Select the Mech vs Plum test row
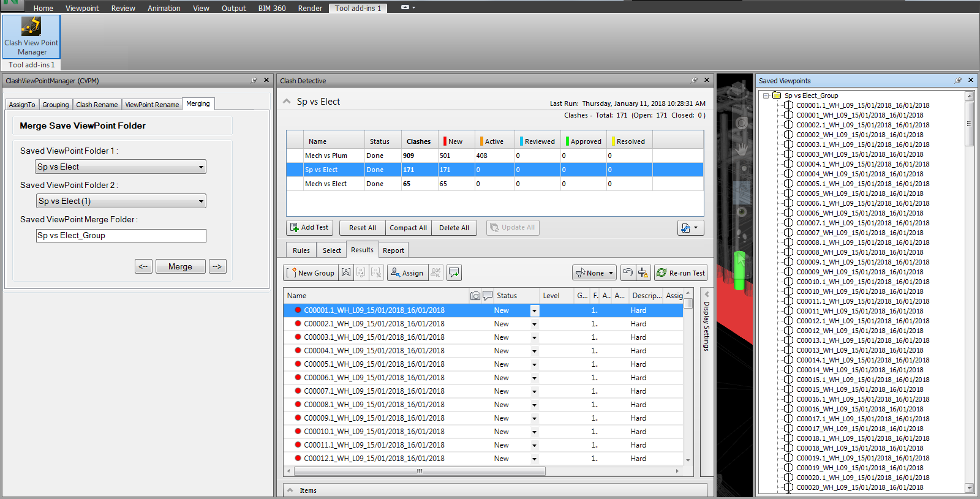 495,156
